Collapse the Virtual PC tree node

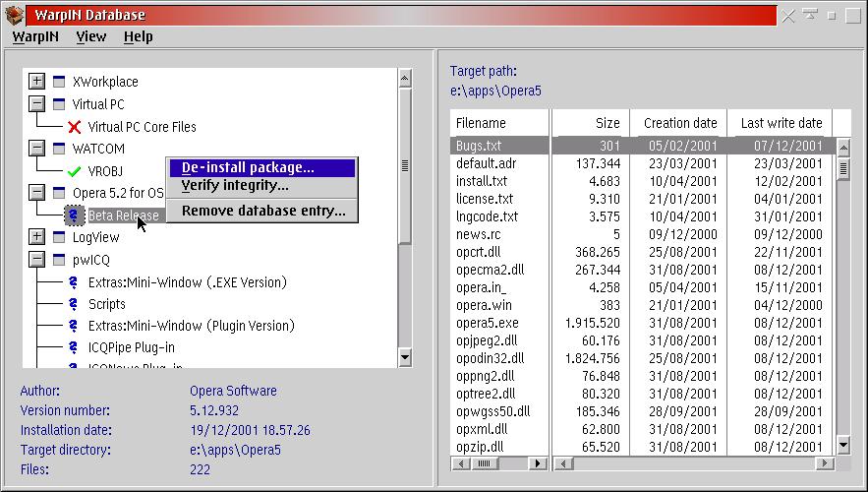pyautogui.click(x=36, y=104)
